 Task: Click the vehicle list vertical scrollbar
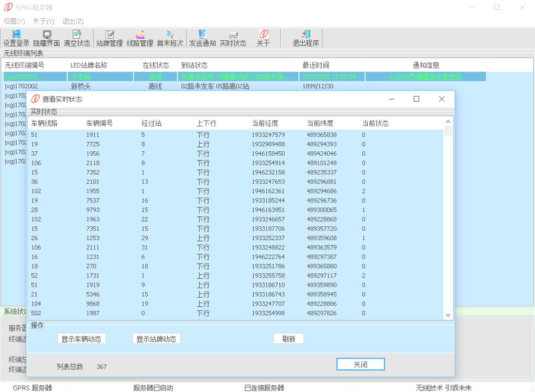(x=448, y=221)
